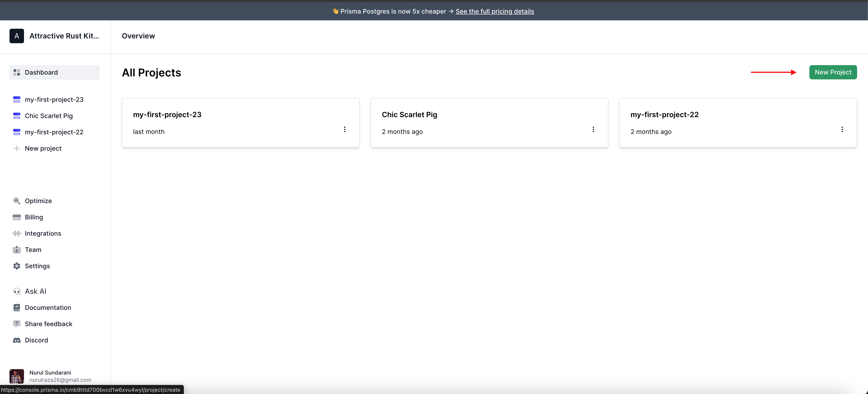
Task: Open Integrations in sidebar
Action: click(55, 233)
